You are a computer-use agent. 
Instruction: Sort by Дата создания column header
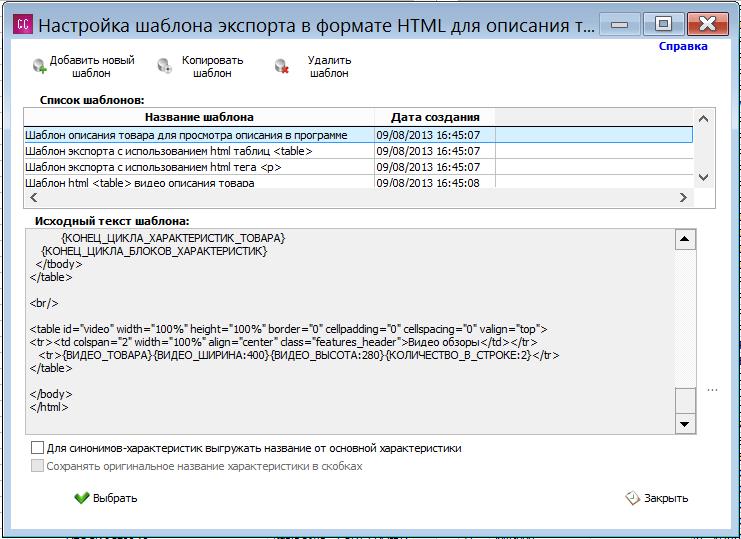tap(435, 117)
